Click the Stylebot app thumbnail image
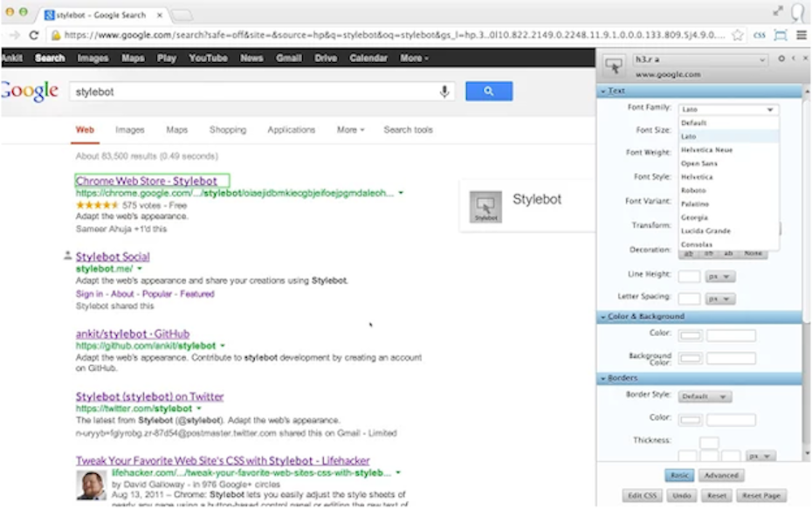 click(485, 207)
